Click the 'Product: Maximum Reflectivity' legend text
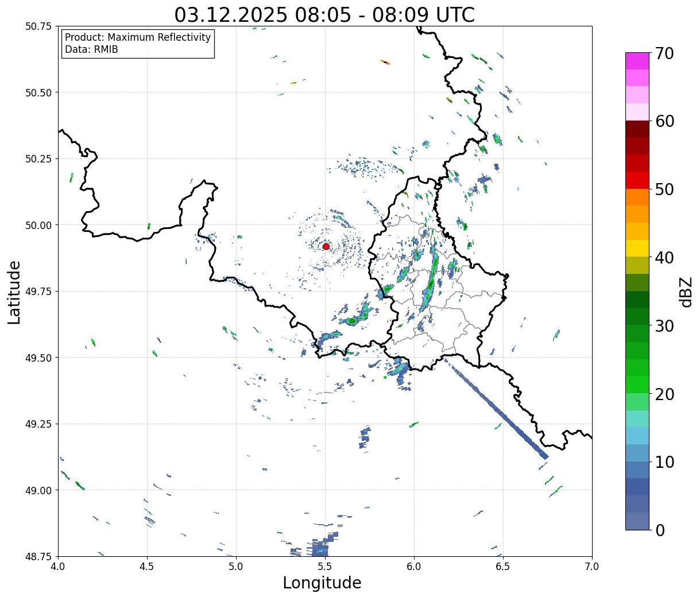Image resolution: width=700 pixels, height=597 pixels. [x=138, y=37]
